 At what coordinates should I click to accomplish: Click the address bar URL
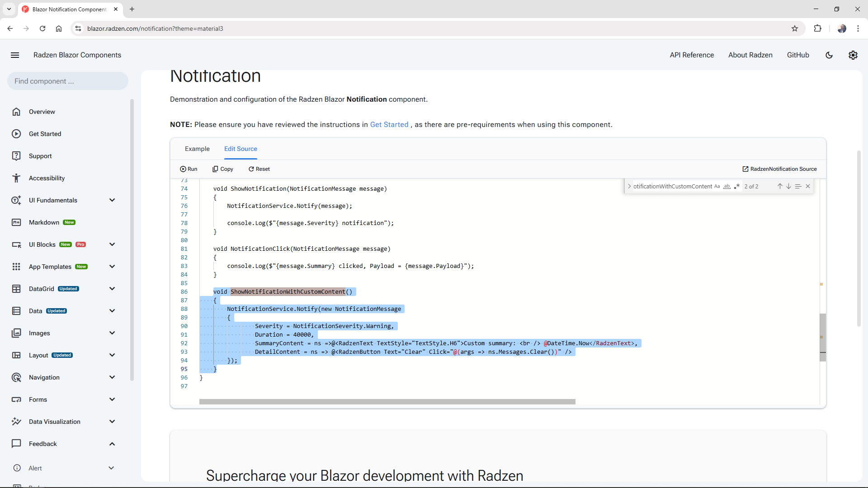pyautogui.click(x=155, y=28)
